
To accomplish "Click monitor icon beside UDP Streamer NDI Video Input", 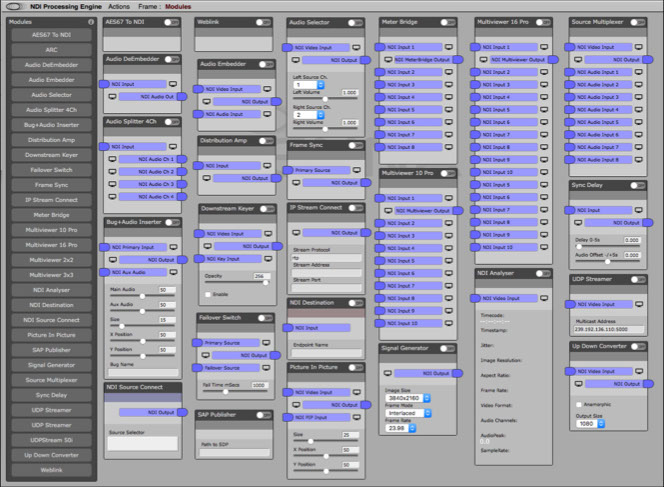I will coord(639,304).
